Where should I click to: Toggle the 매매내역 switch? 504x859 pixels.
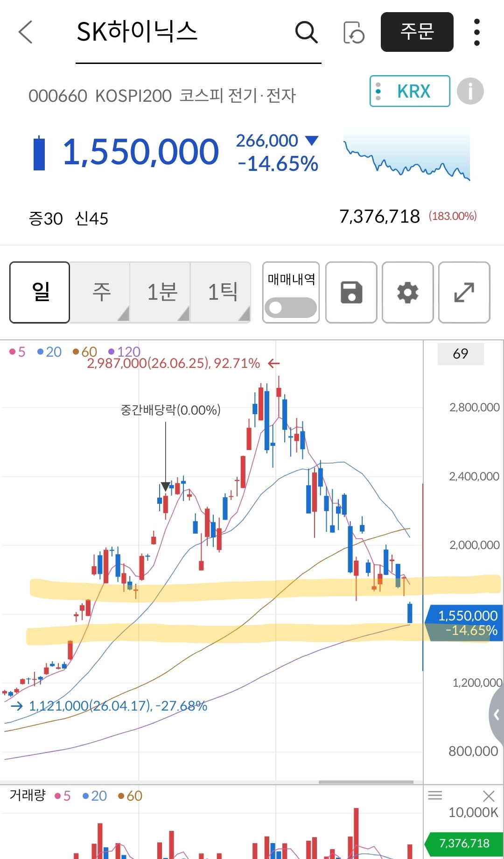click(x=291, y=308)
